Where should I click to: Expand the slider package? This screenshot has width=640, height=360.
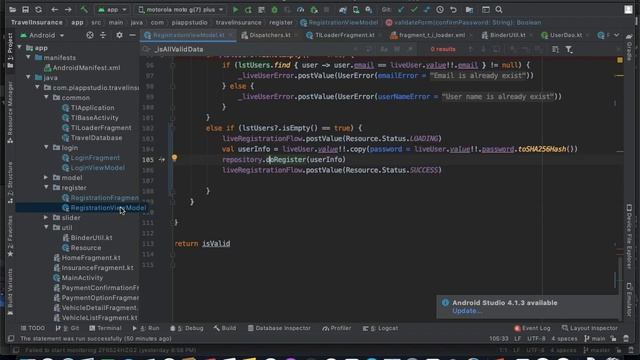pyautogui.click(x=46, y=218)
